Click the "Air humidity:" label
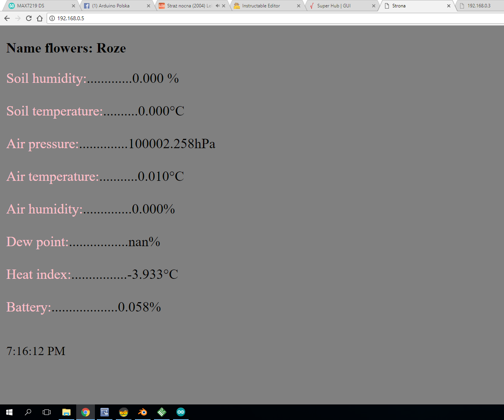Screen dimensions: 504x420 45,209
